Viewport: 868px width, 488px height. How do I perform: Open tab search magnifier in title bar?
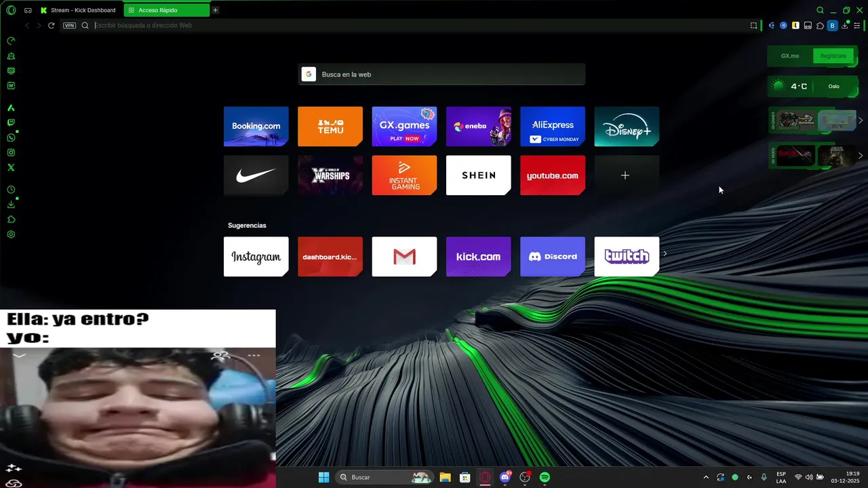(820, 10)
